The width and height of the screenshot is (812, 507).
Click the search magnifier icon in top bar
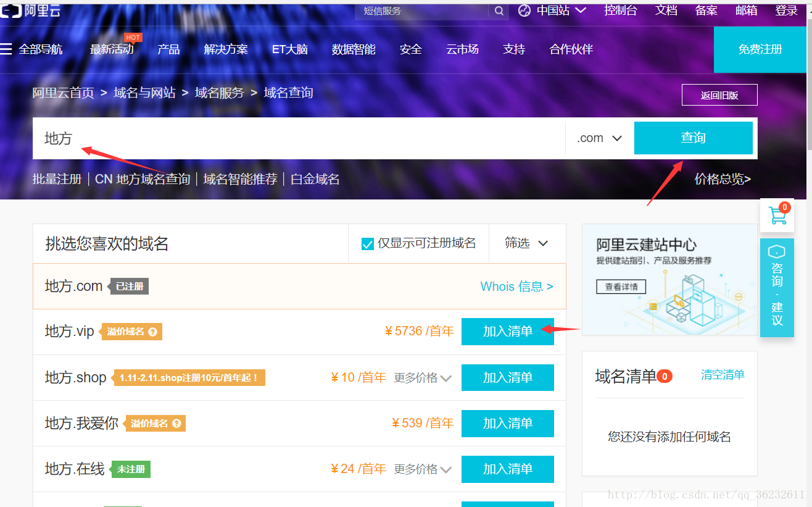(499, 10)
